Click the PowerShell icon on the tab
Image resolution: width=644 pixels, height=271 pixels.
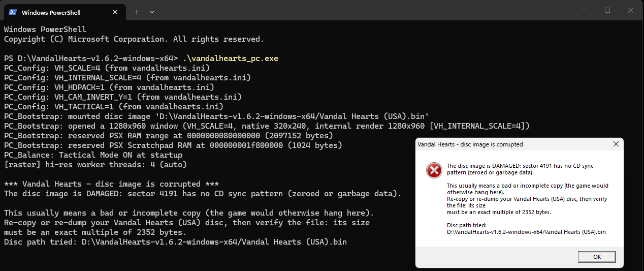point(12,12)
